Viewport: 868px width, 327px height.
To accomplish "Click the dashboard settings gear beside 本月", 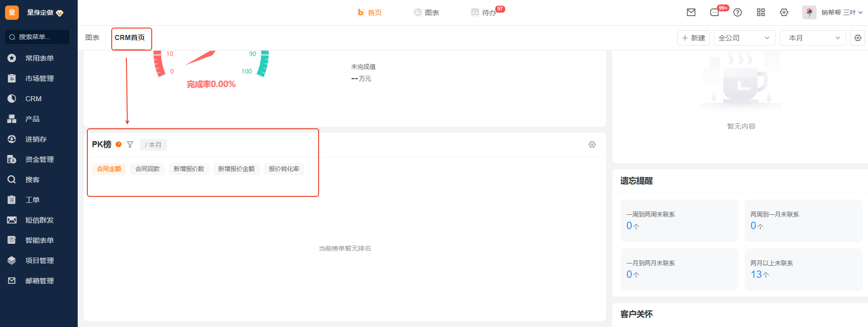I will pyautogui.click(x=858, y=38).
